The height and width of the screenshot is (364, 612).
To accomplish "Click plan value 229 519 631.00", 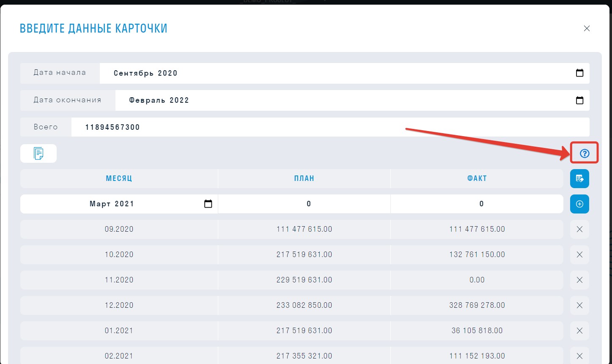I will pos(304,280).
